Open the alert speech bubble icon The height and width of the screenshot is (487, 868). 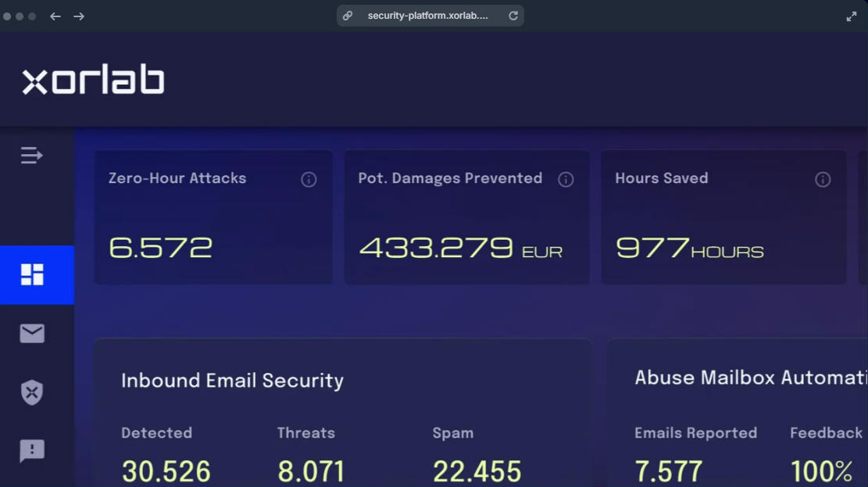(32, 450)
